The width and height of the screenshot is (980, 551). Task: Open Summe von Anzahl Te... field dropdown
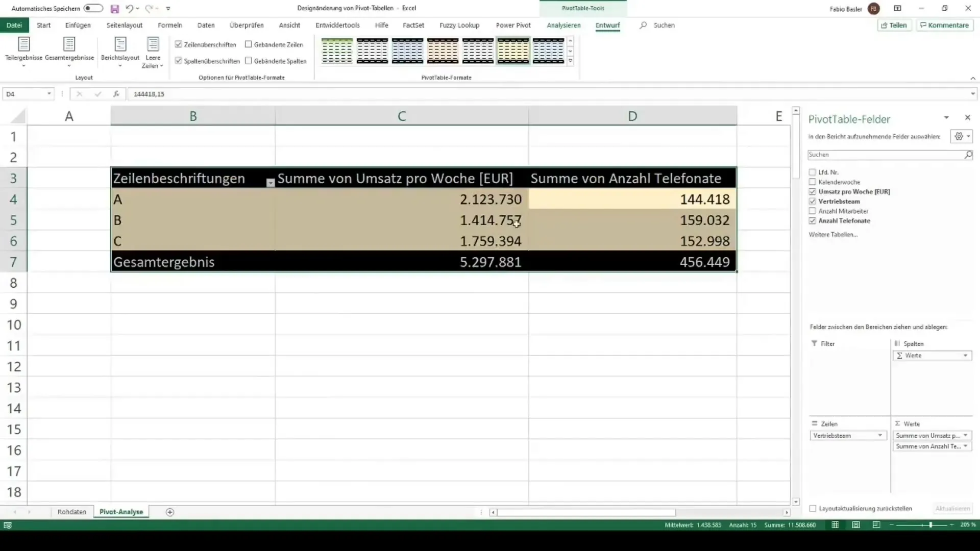(965, 446)
